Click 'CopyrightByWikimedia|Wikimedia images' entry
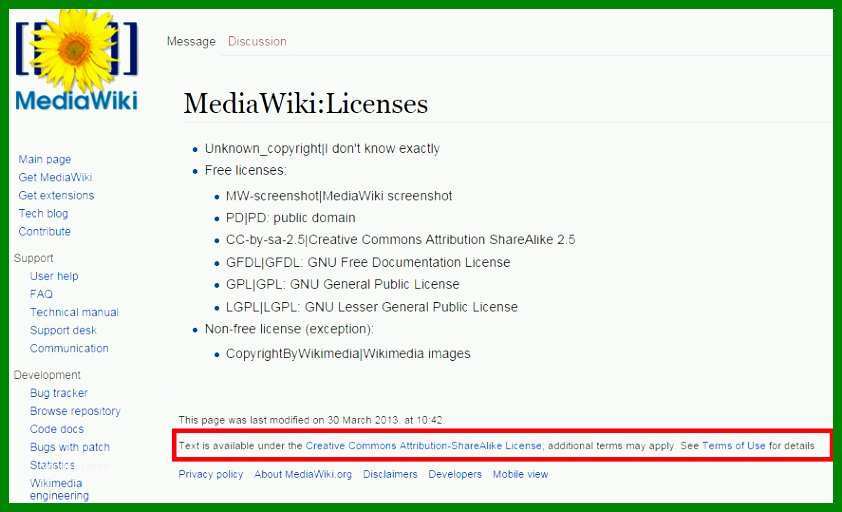This screenshot has height=512, width=842. click(x=348, y=354)
